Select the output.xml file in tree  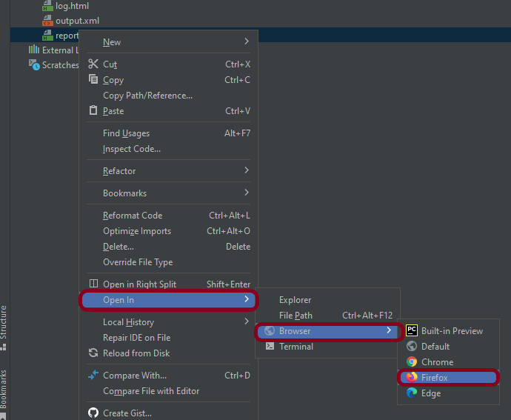pos(77,21)
